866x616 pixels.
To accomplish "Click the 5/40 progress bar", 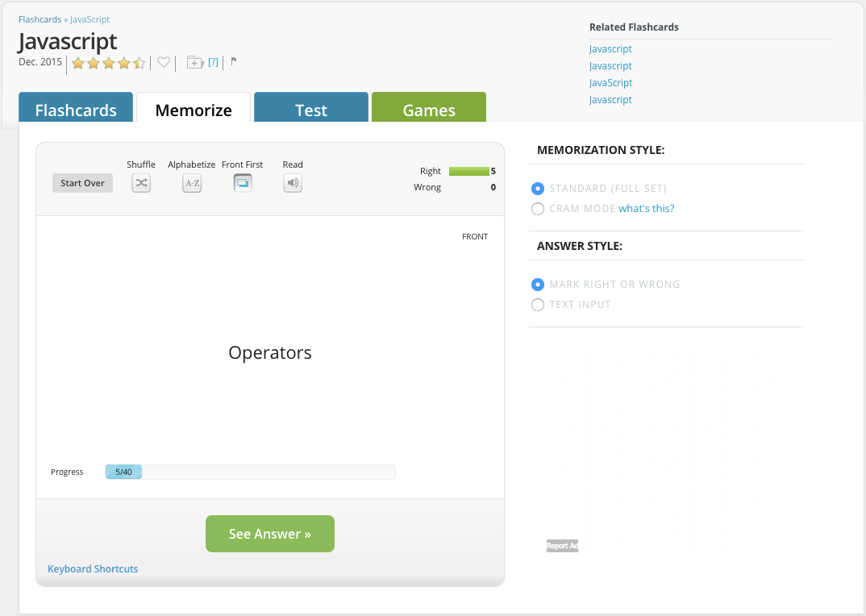I will pyautogui.click(x=250, y=472).
